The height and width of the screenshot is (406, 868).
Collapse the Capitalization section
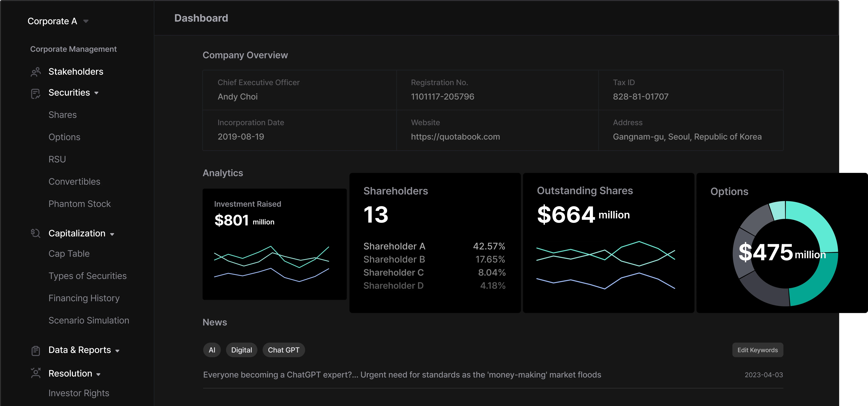point(112,234)
